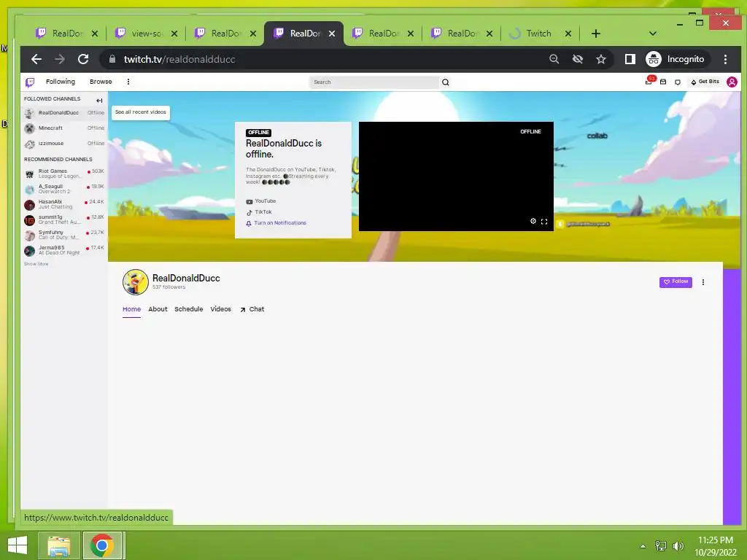Click the browser Back arrow
This screenshot has height=560, width=747.
tap(36, 59)
